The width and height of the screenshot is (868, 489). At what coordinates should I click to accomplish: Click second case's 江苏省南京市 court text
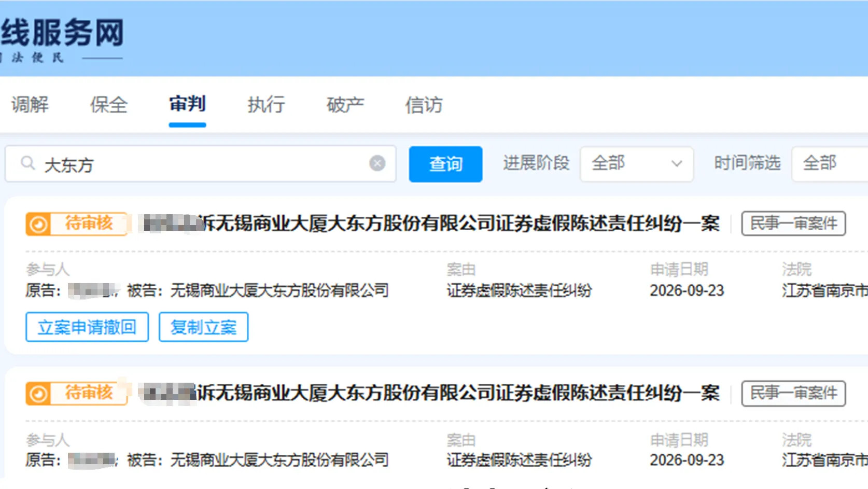click(825, 460)
